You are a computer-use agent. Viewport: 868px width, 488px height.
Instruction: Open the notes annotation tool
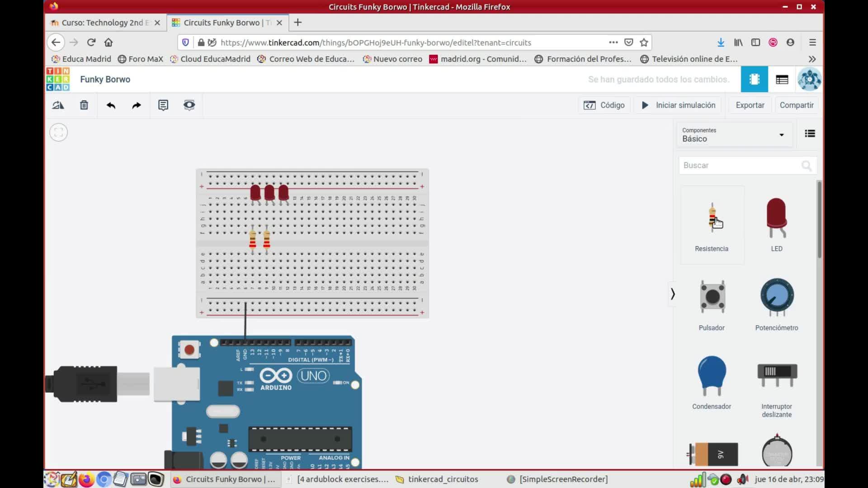163,105
